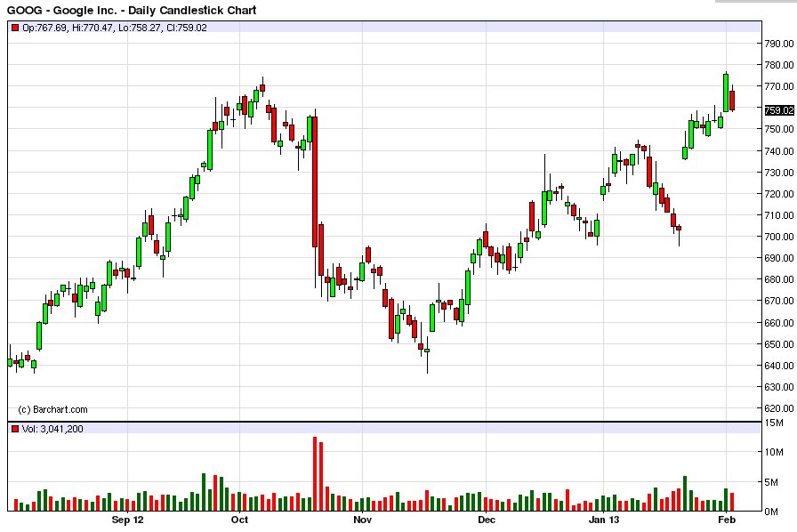Select the 'Lo:758.27' low price value
This screenshot has width=797, height=532.
coord(140,28)
